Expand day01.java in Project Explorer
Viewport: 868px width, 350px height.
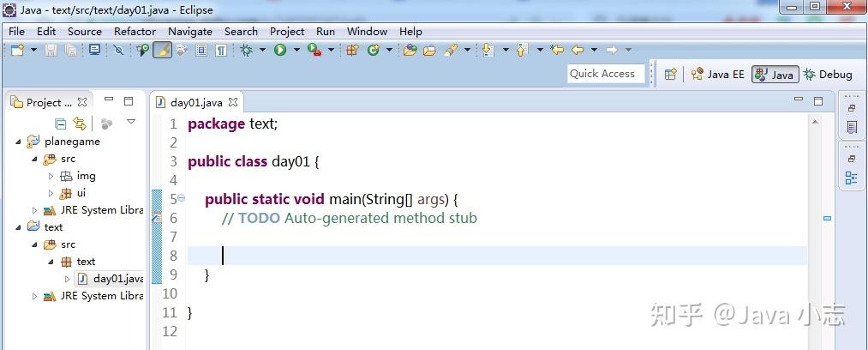pos(68,279)
